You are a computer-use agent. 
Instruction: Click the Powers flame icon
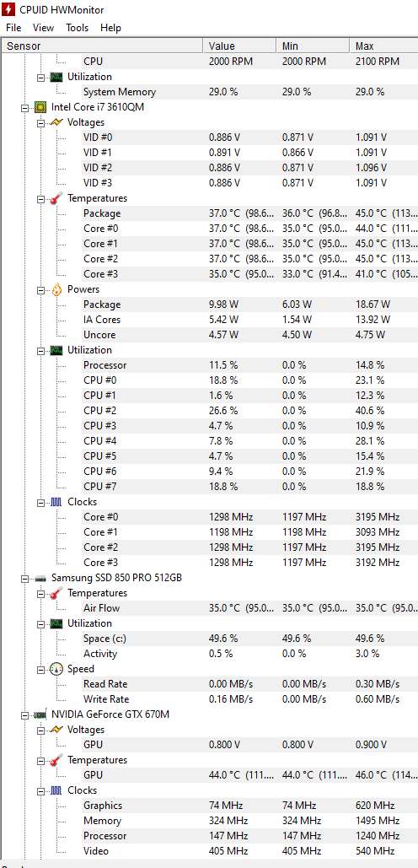56,289
